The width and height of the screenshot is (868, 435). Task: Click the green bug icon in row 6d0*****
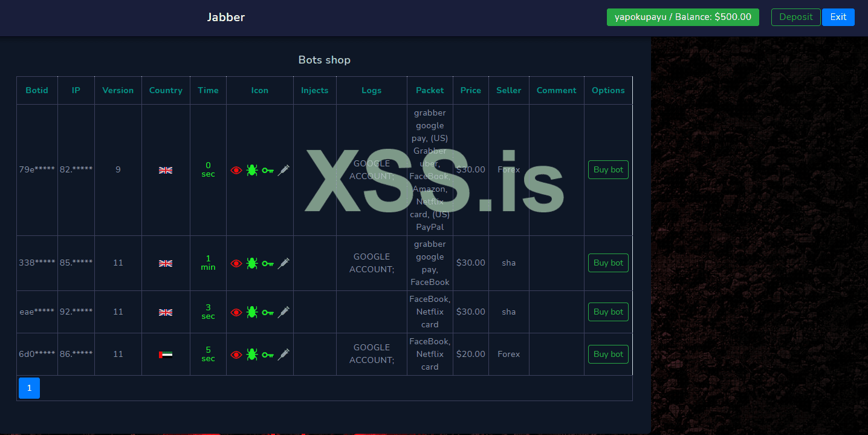tap(252, 355)
